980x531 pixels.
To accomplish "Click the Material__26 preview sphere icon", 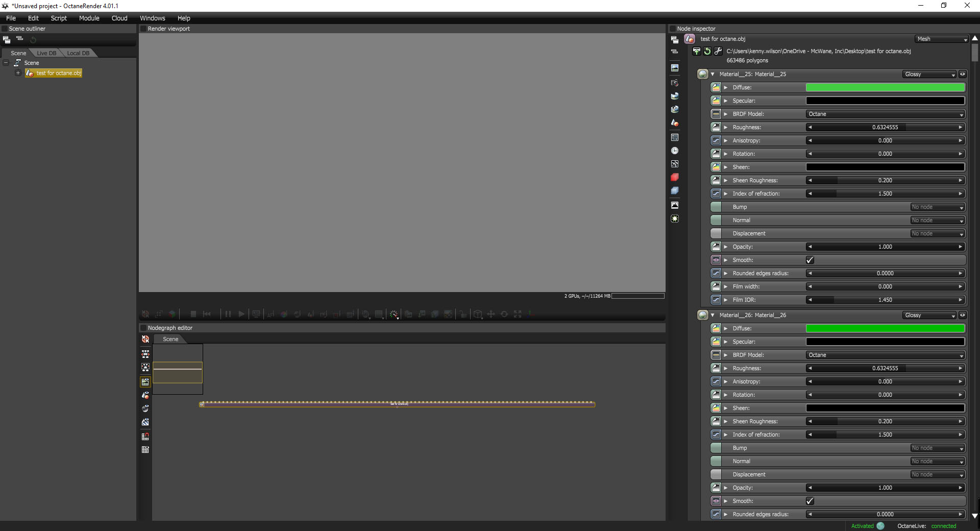I will 703,315.
